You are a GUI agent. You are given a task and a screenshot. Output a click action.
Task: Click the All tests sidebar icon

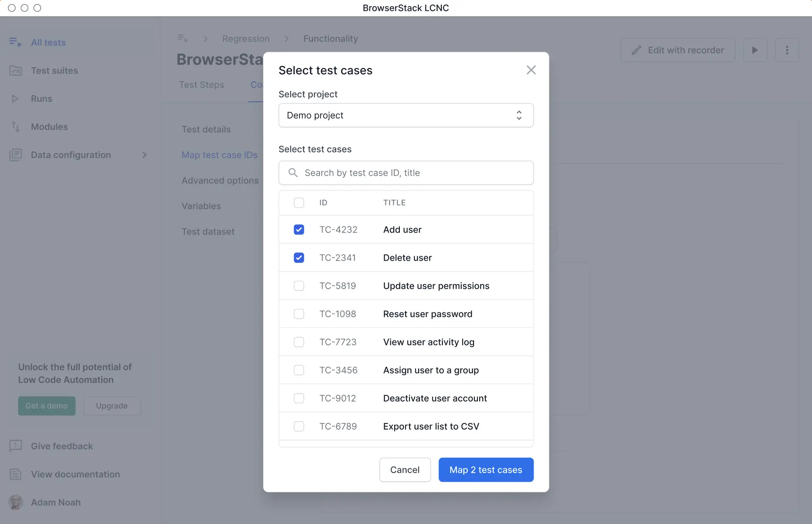point(15,42)
